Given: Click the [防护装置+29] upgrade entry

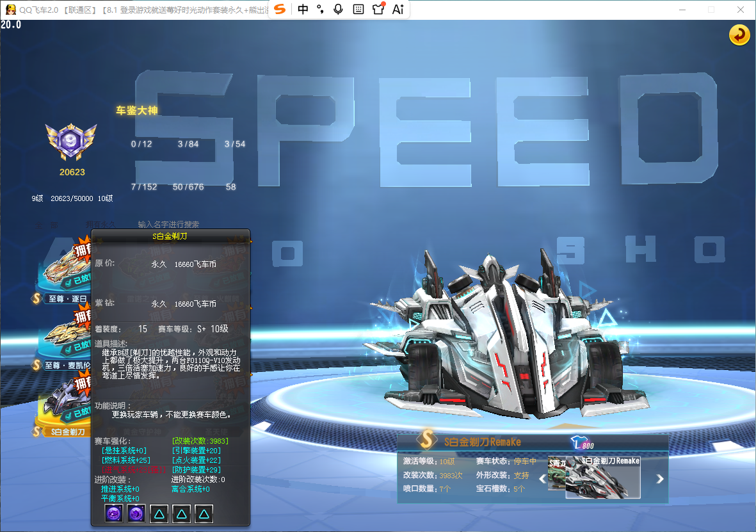Looking at the screenshot, I should pos(197,470).
